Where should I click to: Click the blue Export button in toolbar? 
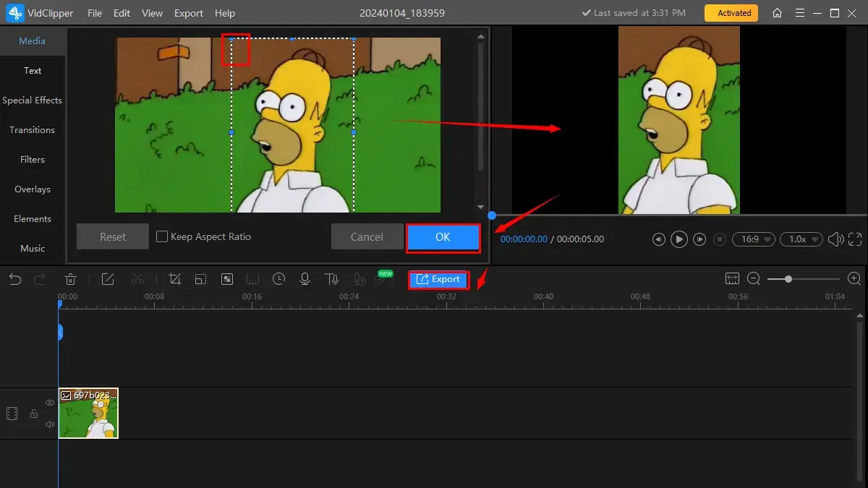point(438,279)
